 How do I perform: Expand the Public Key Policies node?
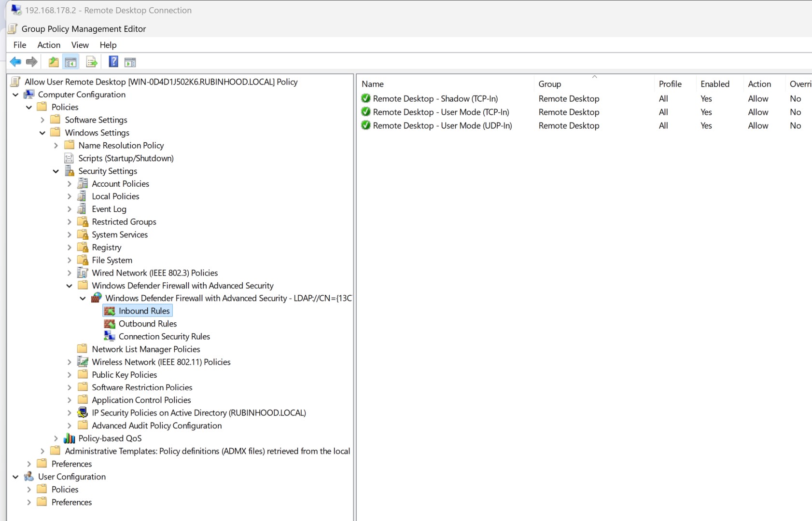tap(70, 375)
